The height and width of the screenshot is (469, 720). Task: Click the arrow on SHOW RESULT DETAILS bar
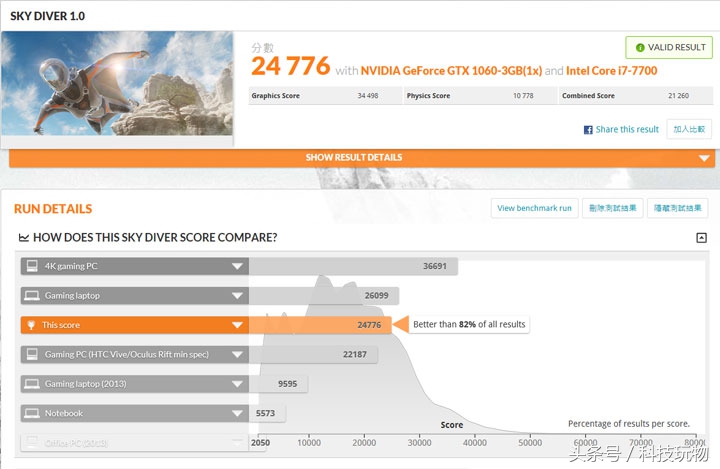pyautogui.click(x=703, y=158)
